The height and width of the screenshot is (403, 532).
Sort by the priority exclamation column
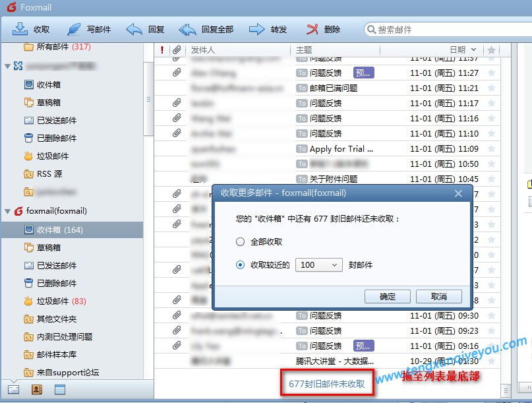coord(162,50)
